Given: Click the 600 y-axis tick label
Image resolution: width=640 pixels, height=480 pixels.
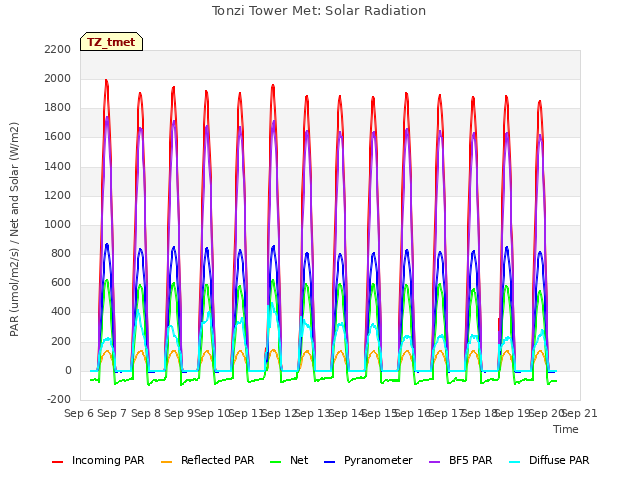Looking at the screenshot, I should (61, 282).
